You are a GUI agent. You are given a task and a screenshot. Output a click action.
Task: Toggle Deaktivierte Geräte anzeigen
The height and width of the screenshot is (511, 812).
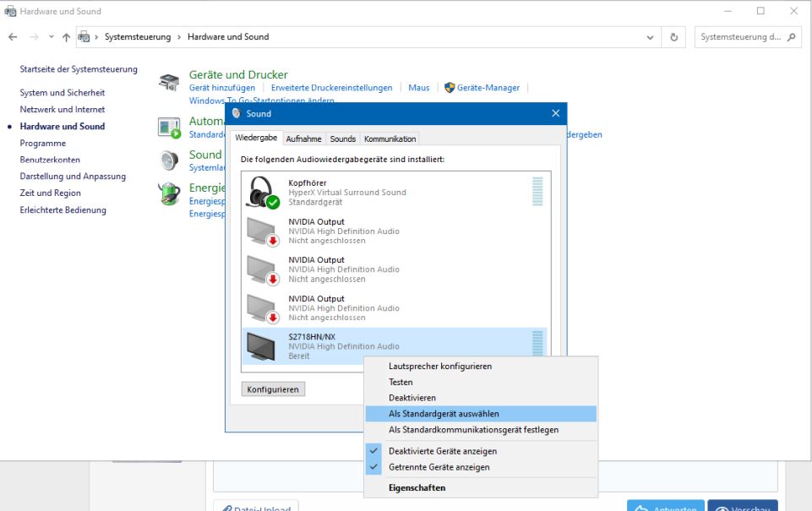pyautogui.click(x=481, y=451)
